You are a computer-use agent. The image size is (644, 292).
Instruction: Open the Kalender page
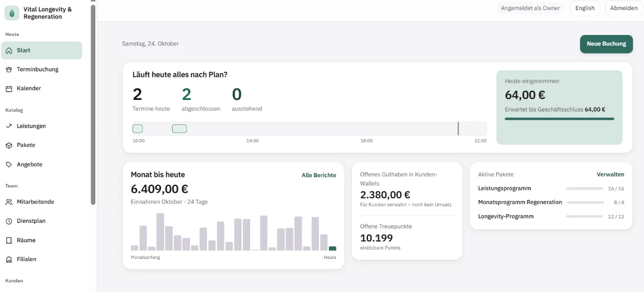coord(41,88)
